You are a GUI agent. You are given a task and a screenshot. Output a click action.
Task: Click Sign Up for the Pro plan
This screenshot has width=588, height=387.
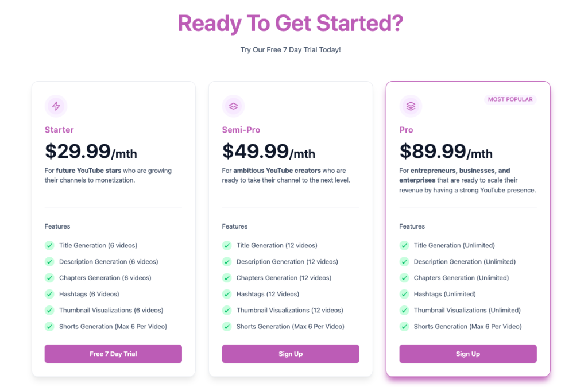[467, 354]
